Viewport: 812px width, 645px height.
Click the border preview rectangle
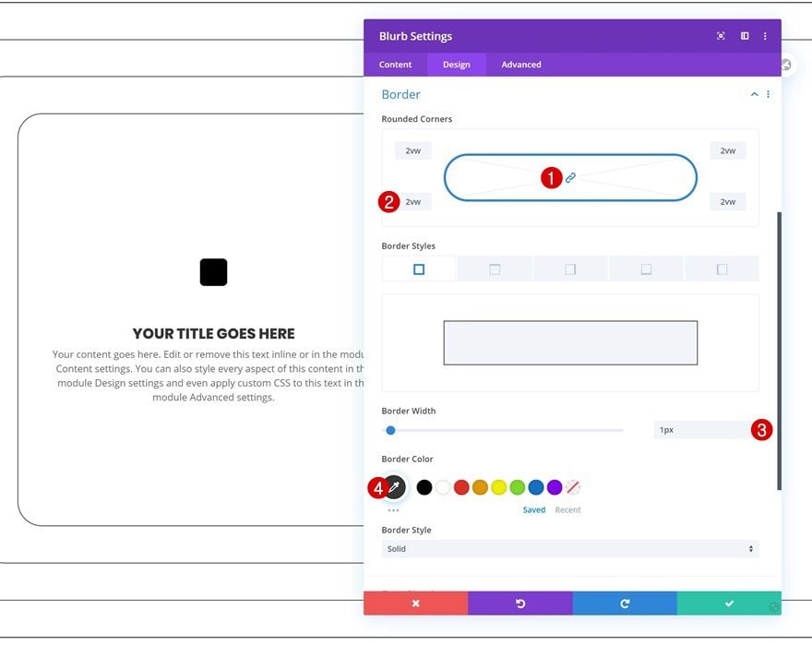pyautogui.click(x=570, y=342)
